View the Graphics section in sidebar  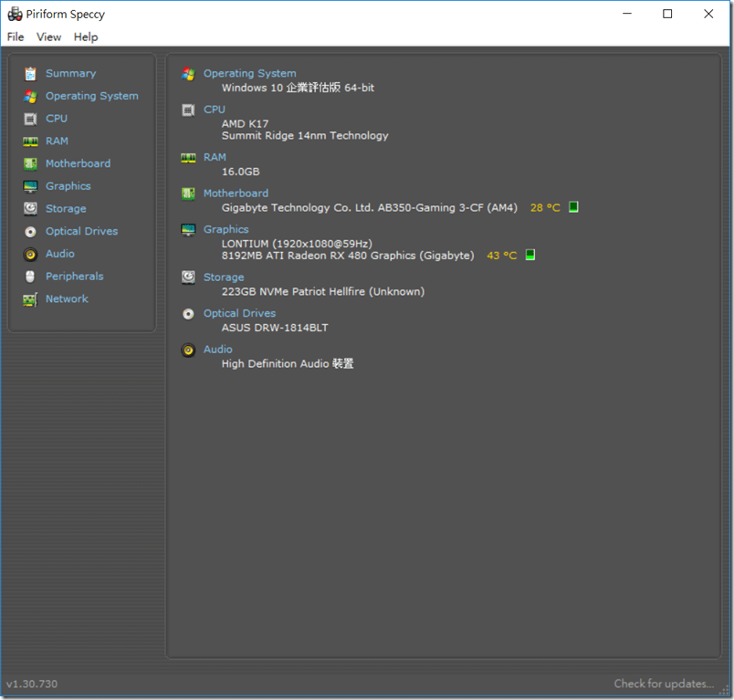pos(68,186)
